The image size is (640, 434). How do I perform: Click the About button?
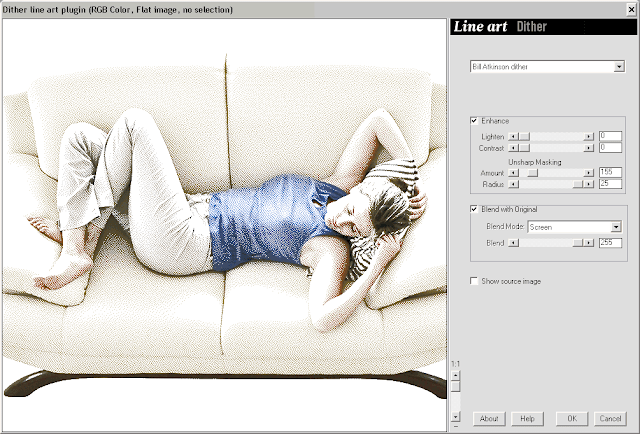[x=489, y=418]
